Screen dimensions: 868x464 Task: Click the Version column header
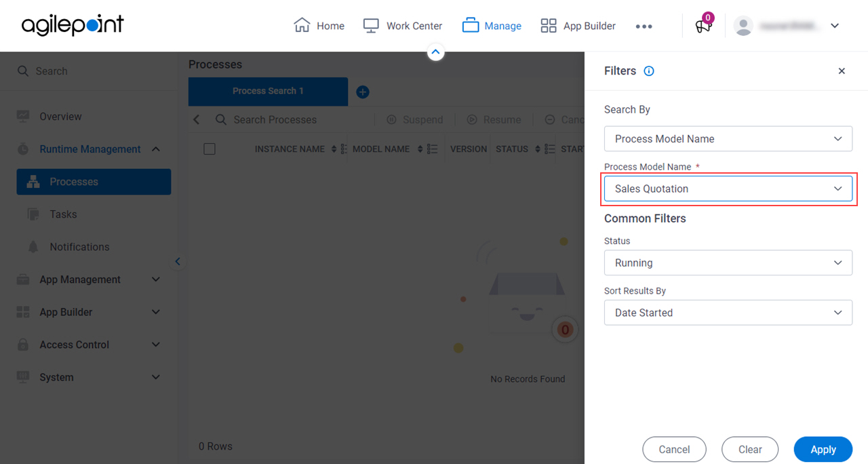pos(469,149)
